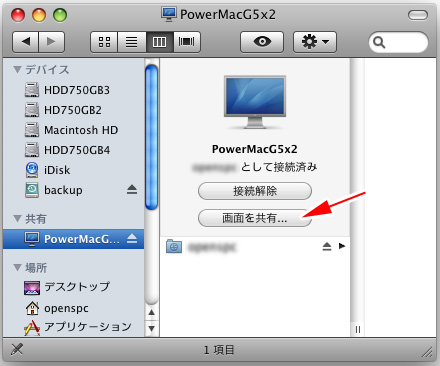Click the window resize grip corner
This screenshot has height=366, width=440.
(428, 352)
